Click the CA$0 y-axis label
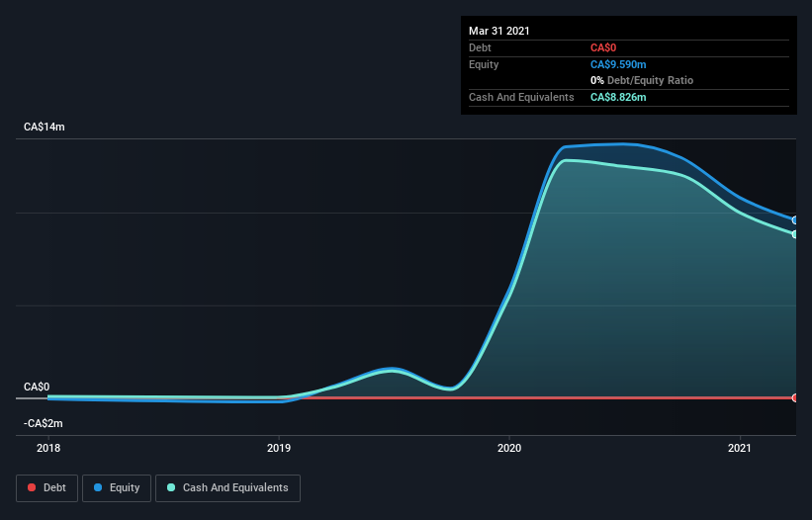Viewport: 812px width, 520px height. click(37, 387)
